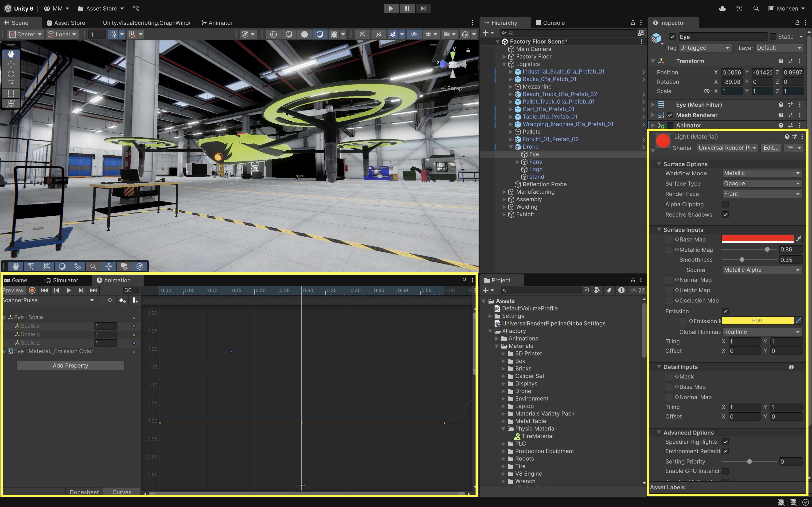Switch to the Animator tab
This screenshot has width=812, height=507.
click(217, 23)
